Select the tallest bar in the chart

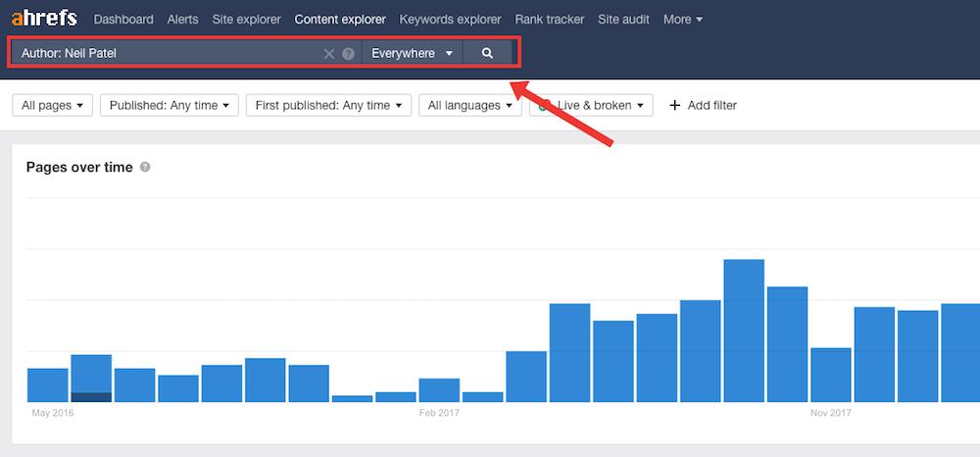coord(744,330)
